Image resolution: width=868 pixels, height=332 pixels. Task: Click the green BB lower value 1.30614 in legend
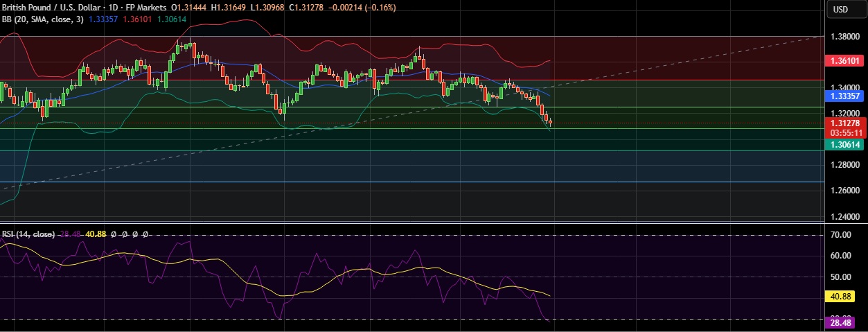174,19
